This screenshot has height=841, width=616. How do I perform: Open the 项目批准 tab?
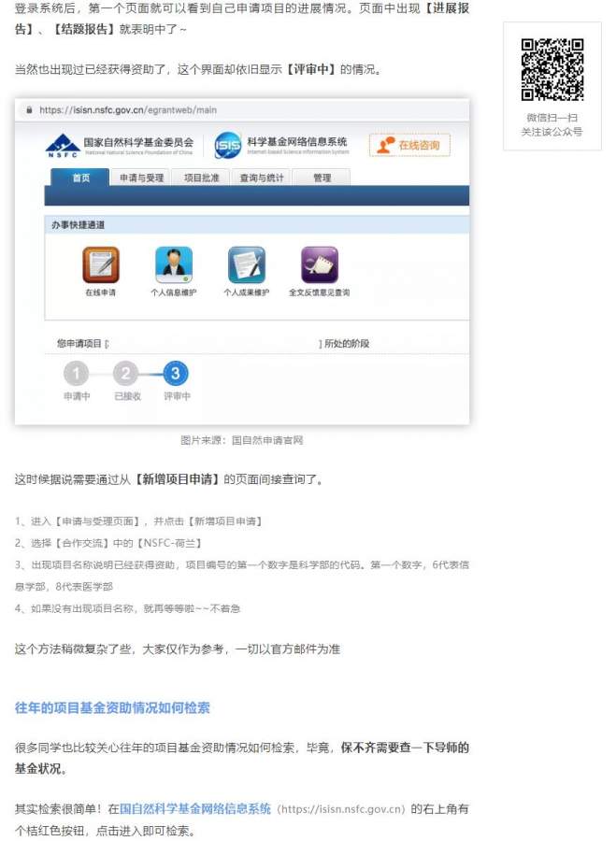(x=201, y=178)
